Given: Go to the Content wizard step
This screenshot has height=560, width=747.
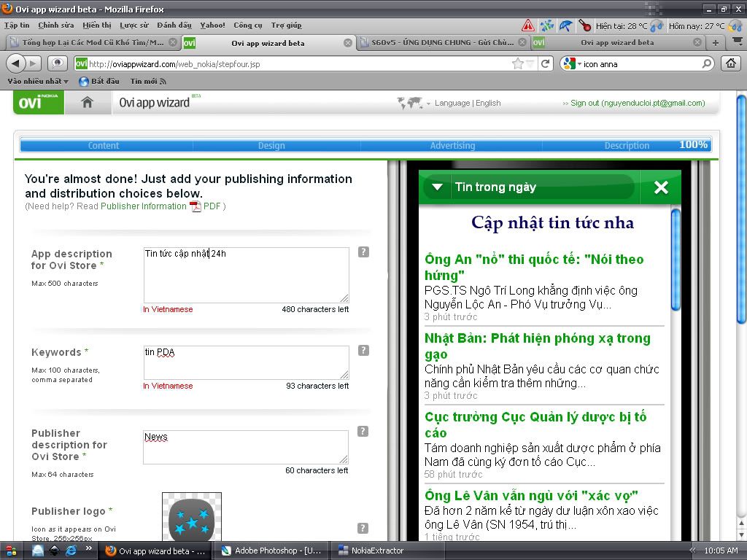Looking at the screenshot, I should coord(104,145).
